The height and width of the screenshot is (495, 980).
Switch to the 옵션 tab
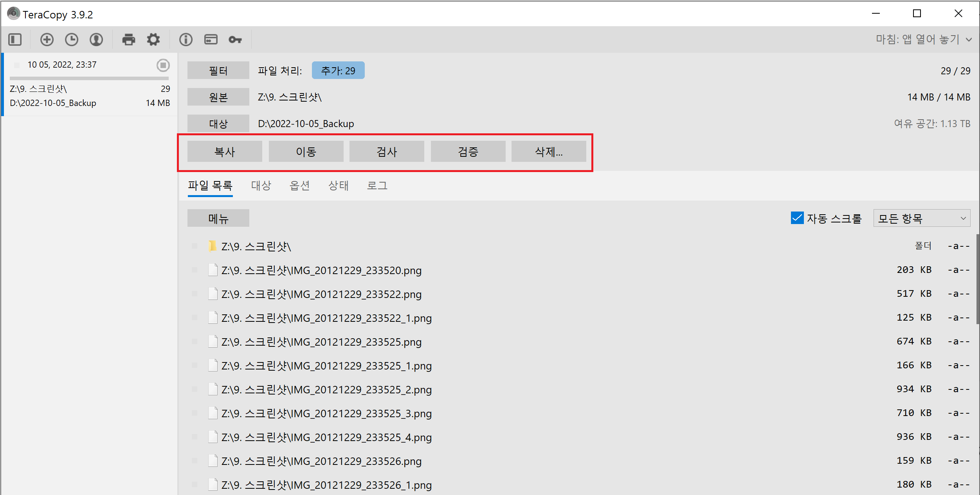click(299, 185)
